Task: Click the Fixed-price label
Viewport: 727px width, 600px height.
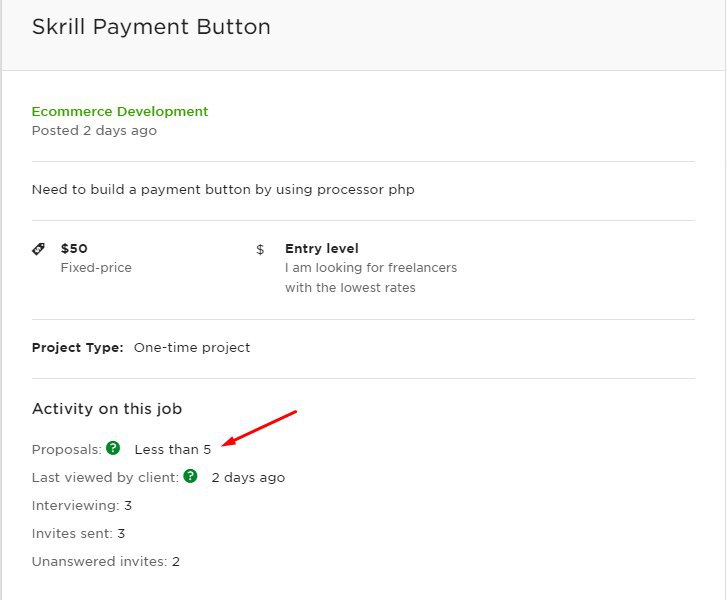Action: pyautogui.click(x=96, y=268)
